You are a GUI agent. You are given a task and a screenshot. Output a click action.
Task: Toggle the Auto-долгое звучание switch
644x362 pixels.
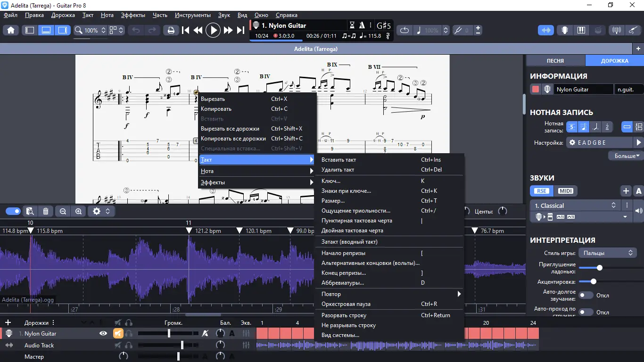click(586, 296)
